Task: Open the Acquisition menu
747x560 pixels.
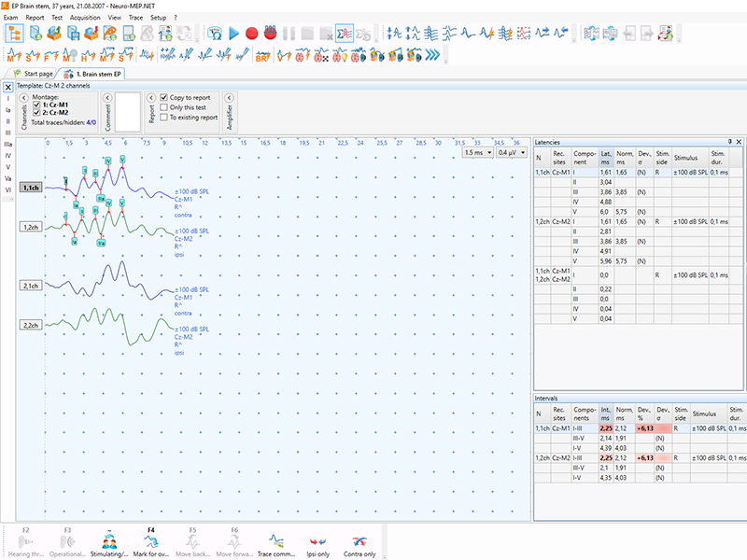Action: (85, 18)
